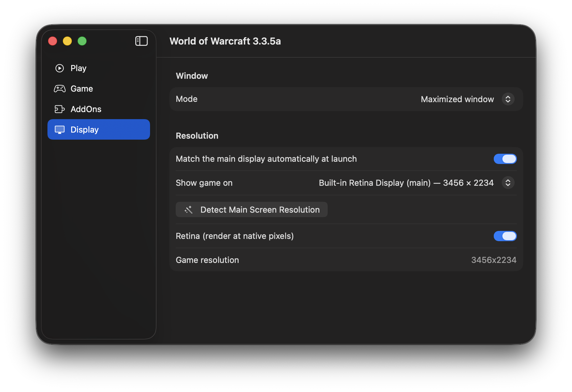Zoom the window with green button

(x=82, y=41)
